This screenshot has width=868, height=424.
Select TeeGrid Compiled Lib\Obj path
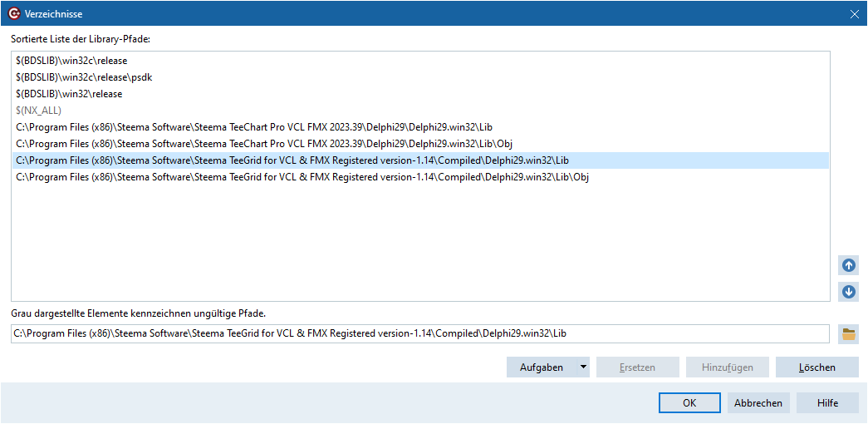coord(420,177)
